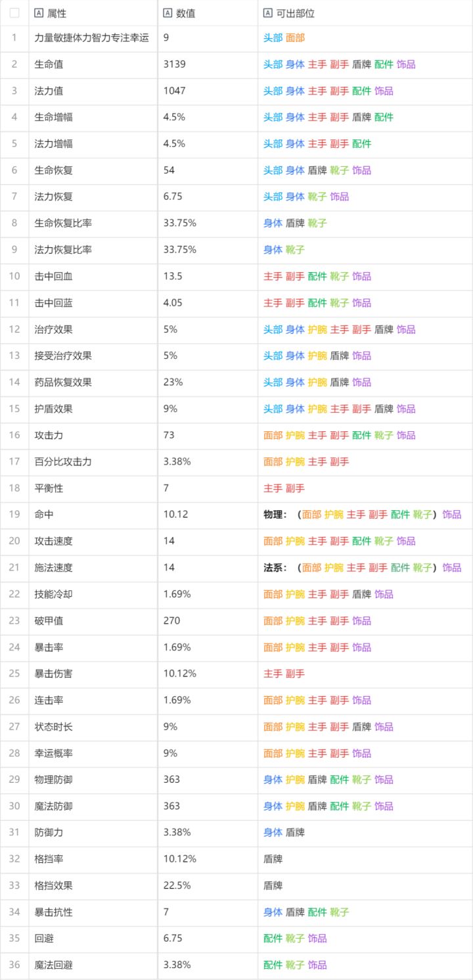Click the orange 面部 tag in row 1
The height and width of the screenshot is (980, 473).
tap(295, 38)
